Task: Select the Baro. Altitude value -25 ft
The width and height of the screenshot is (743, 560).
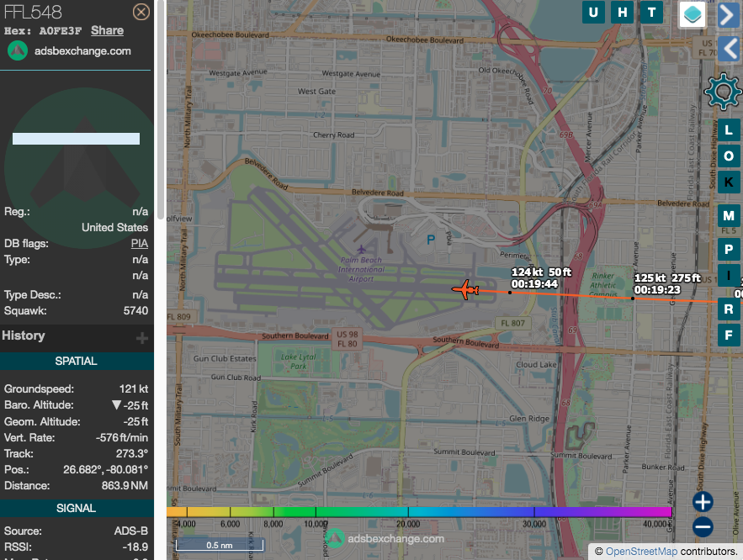Action: pyautogui.click(x=135, y=405)
